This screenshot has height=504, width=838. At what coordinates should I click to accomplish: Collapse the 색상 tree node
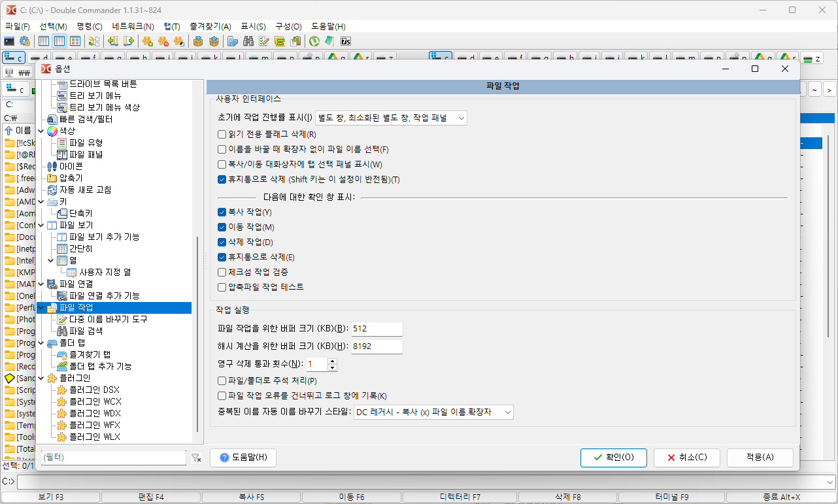[42, 131]
